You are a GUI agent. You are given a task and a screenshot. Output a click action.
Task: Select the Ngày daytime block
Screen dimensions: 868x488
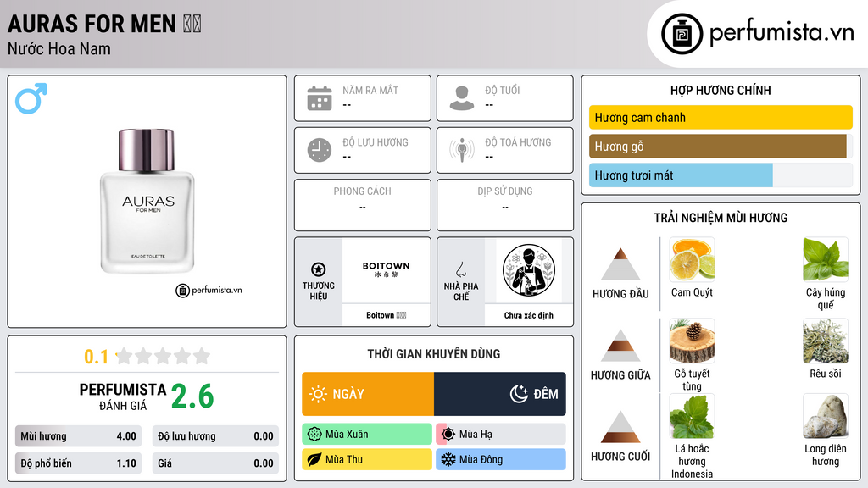pyautogui.click(x=368, y=394)
